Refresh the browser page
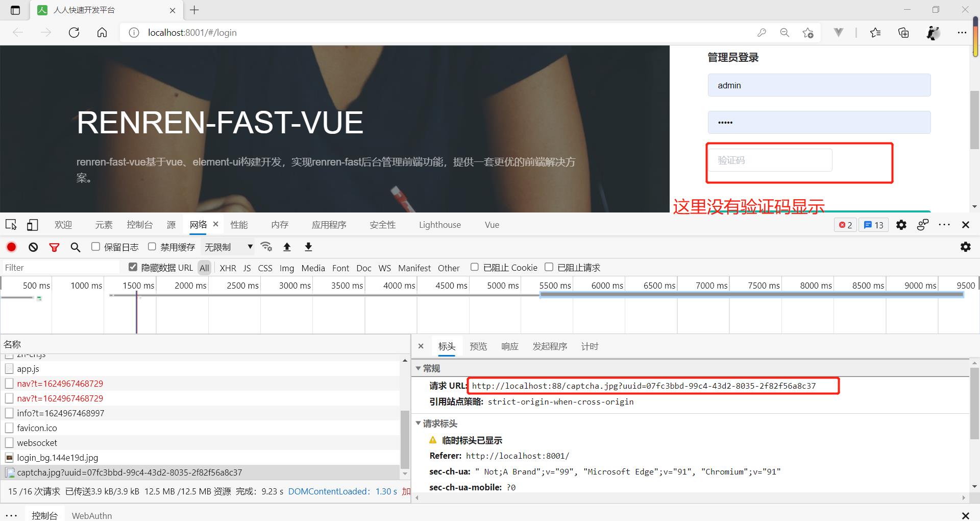Image resolution: width=980 pixels, height=521 pixels. click(74, 33)
